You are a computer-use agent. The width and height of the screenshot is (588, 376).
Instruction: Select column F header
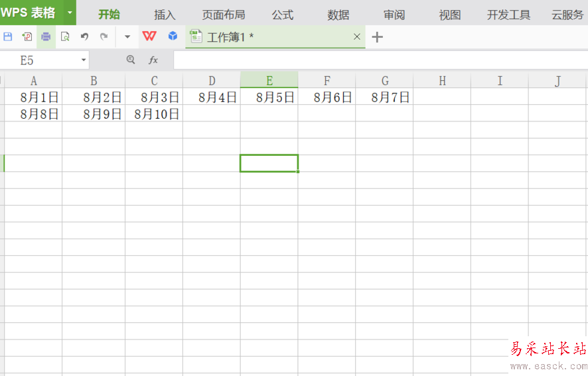[327, 81]
